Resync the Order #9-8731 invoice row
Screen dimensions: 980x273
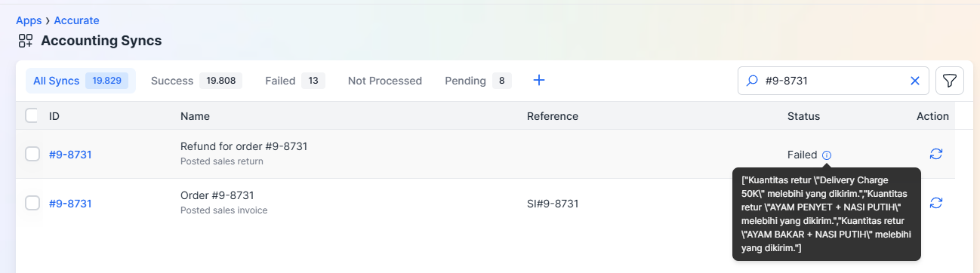click(x=936, y=203)
